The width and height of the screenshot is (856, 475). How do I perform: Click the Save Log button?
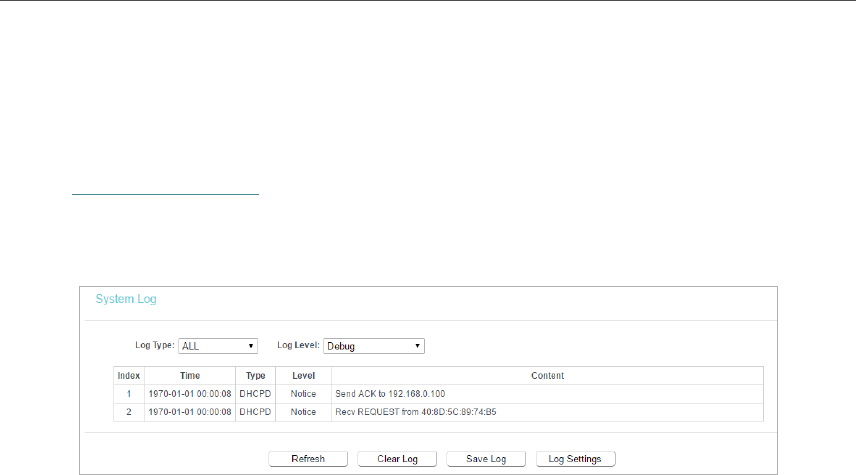[486, 459]
